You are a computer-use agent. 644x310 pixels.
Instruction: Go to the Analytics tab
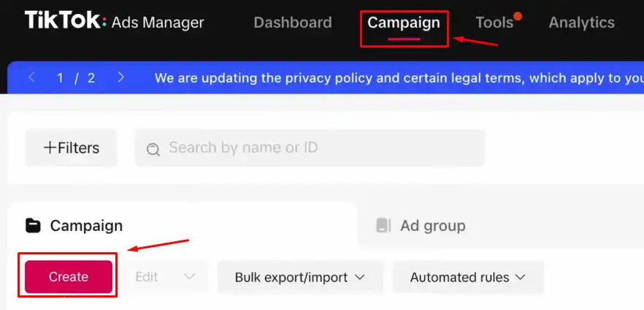[x=581, y=22]
